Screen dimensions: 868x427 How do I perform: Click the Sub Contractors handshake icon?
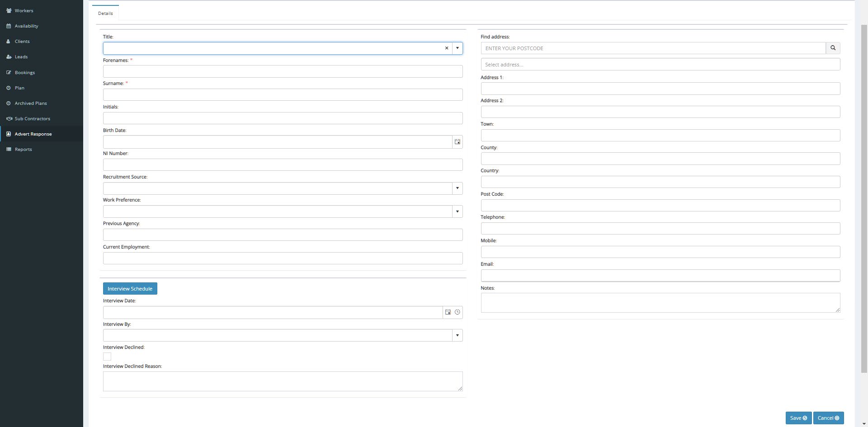pyautogui.click(x=9, y=119)
